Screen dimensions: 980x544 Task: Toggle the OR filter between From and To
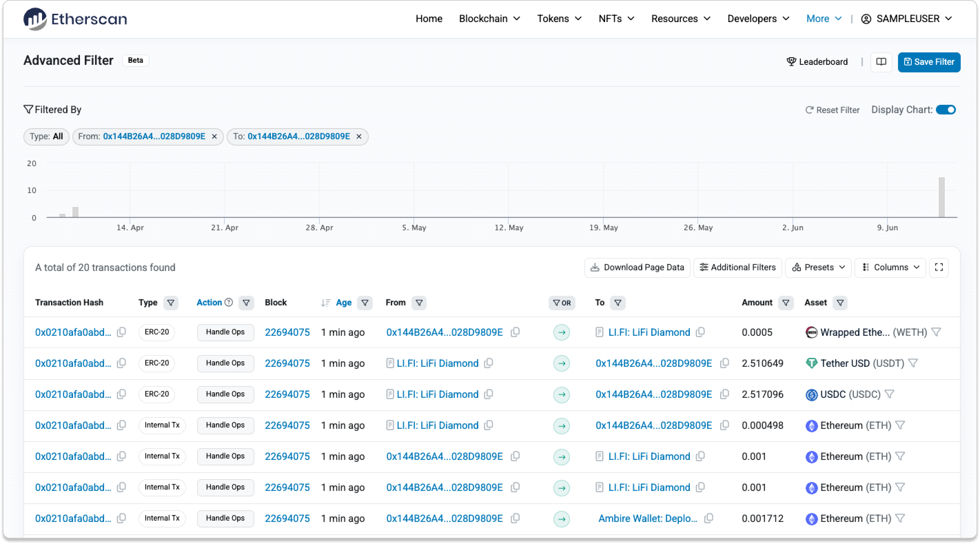[562, 303]
